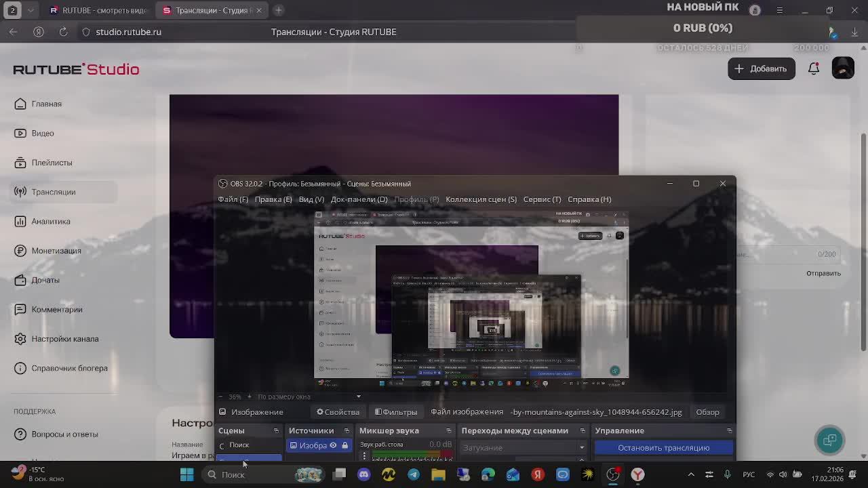Show hidden system tray icons
The width and height of the screenshot is (868, 488).
point(690,474)
